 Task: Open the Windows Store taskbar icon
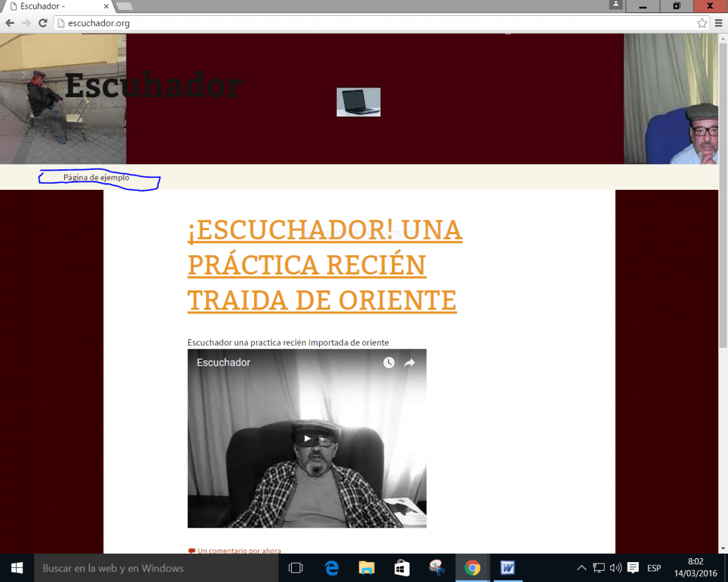pos(402,568)
